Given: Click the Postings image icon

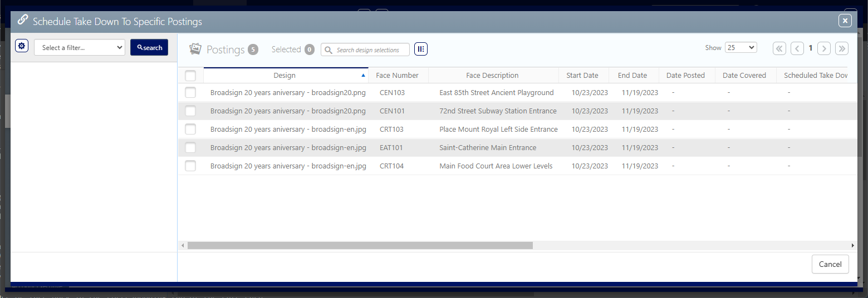Looking at the screenshot, I should pyautogui.click(x=195, y=49).
